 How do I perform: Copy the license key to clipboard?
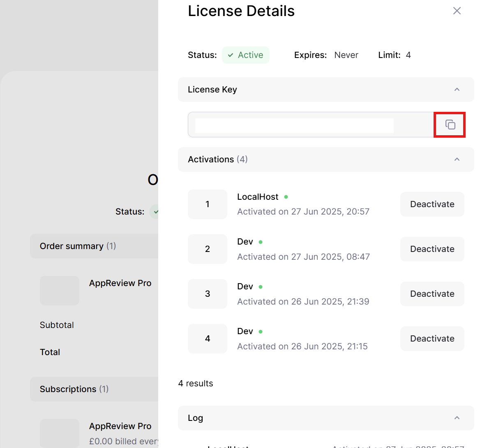point(450,125)
